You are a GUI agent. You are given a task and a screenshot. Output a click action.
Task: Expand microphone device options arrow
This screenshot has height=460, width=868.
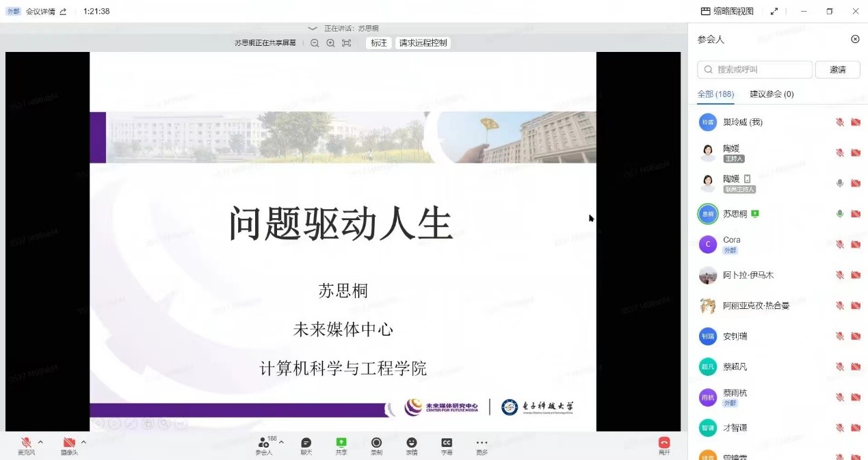click(x=39, y=441)
